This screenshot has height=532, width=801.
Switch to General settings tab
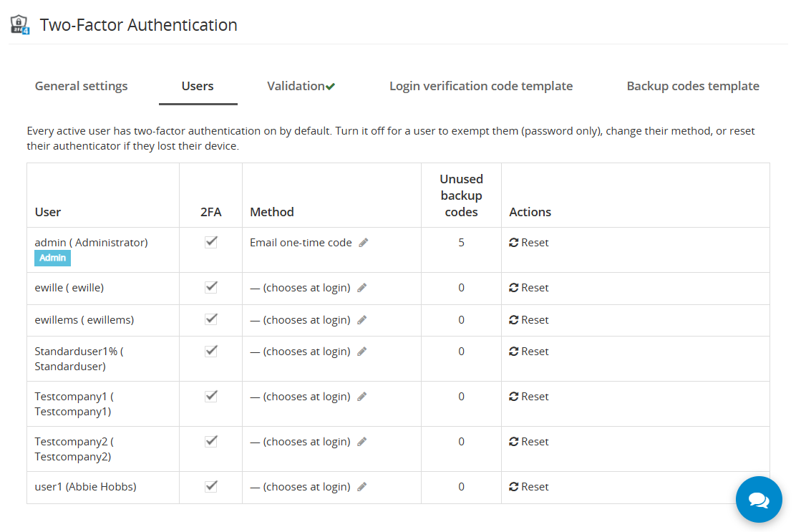[81, 86]
